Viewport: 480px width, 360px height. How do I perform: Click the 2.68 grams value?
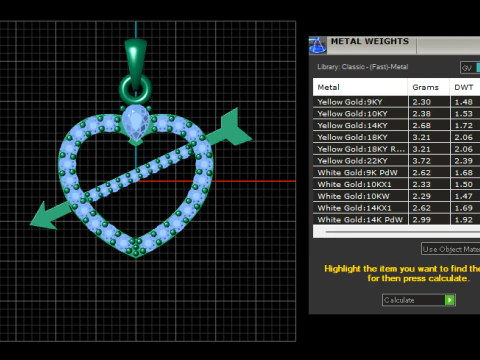(x=422, y=125)
